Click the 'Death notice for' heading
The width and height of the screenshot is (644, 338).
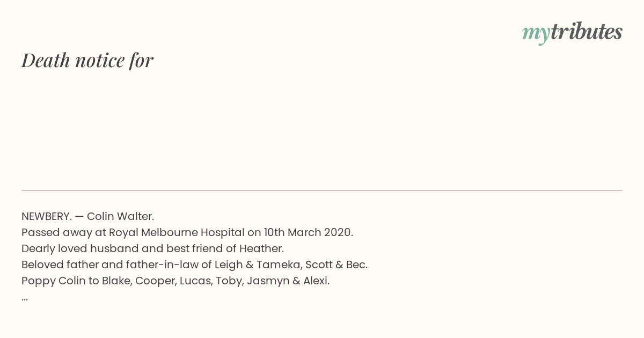[x=87, y=60]
